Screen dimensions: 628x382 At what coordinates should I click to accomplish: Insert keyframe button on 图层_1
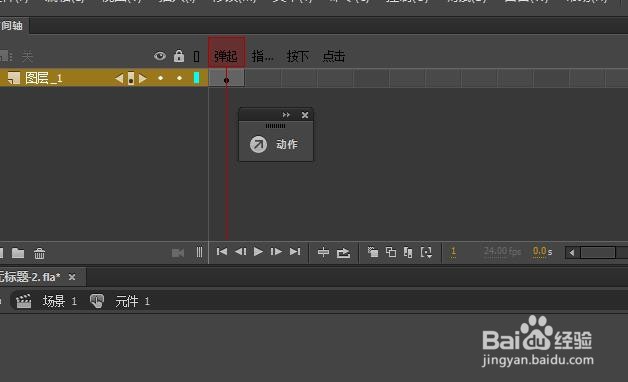click(131, 78)
